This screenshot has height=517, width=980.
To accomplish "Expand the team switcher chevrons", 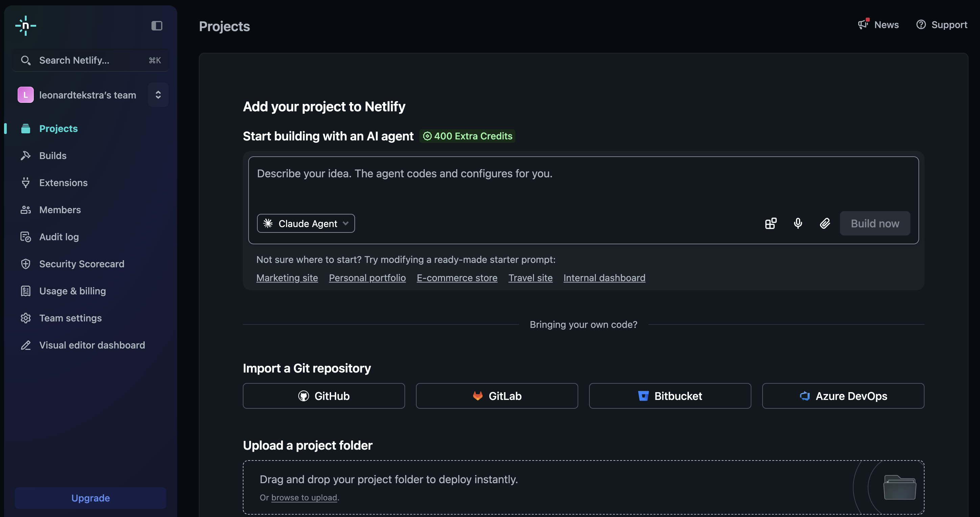I will pos(158,94).
